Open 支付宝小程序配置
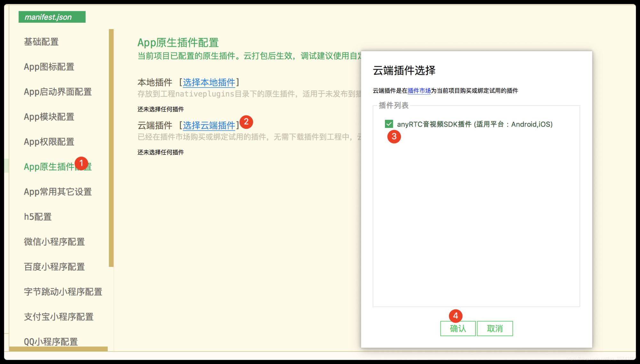The image size is (640, 364). [x=59, y=317]
